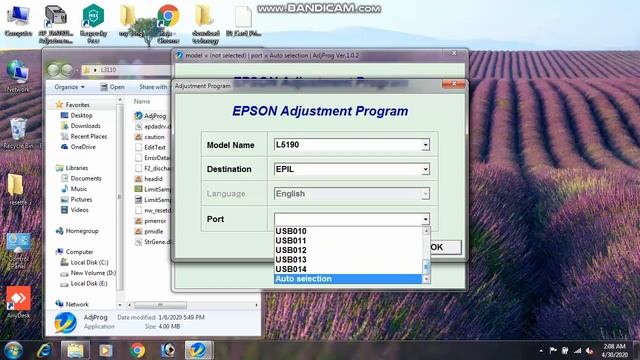
Task: Open Recent Places in Favorites
Action: pos(84,136)
